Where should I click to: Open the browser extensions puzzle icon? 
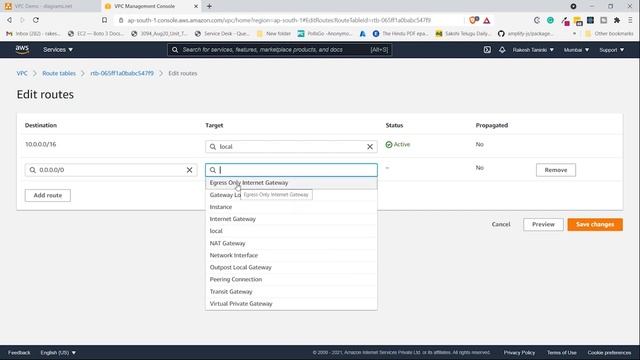[x=617, y=20]
